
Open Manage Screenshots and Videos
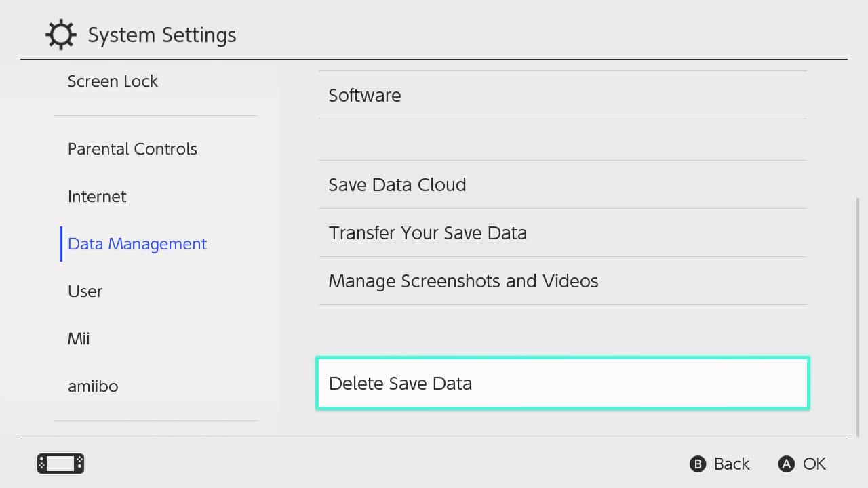click(x=563, y=281)
